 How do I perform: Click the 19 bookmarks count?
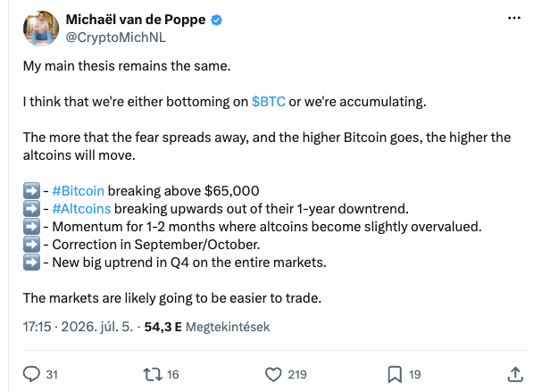[x=415, y=374]
